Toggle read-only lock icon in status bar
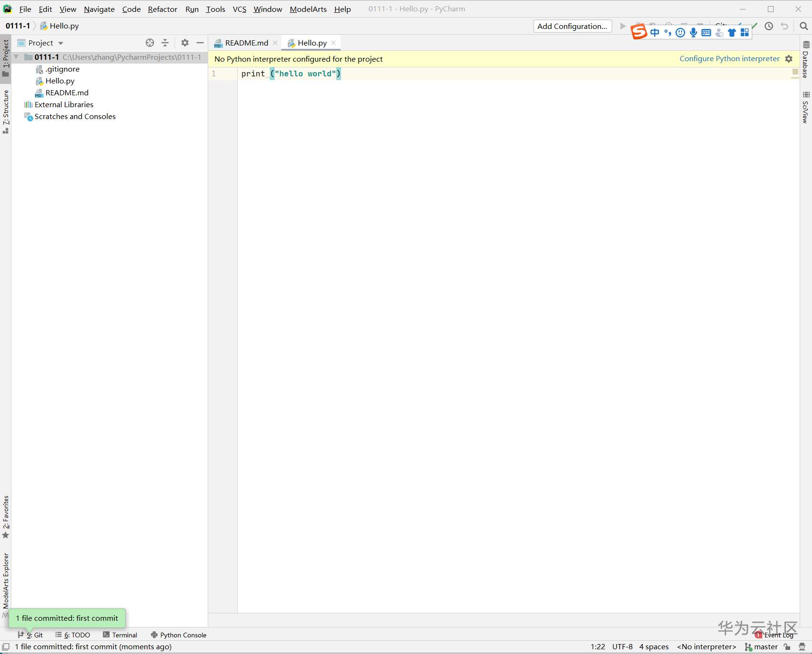812x654 pixels. (x=787, y=647)
